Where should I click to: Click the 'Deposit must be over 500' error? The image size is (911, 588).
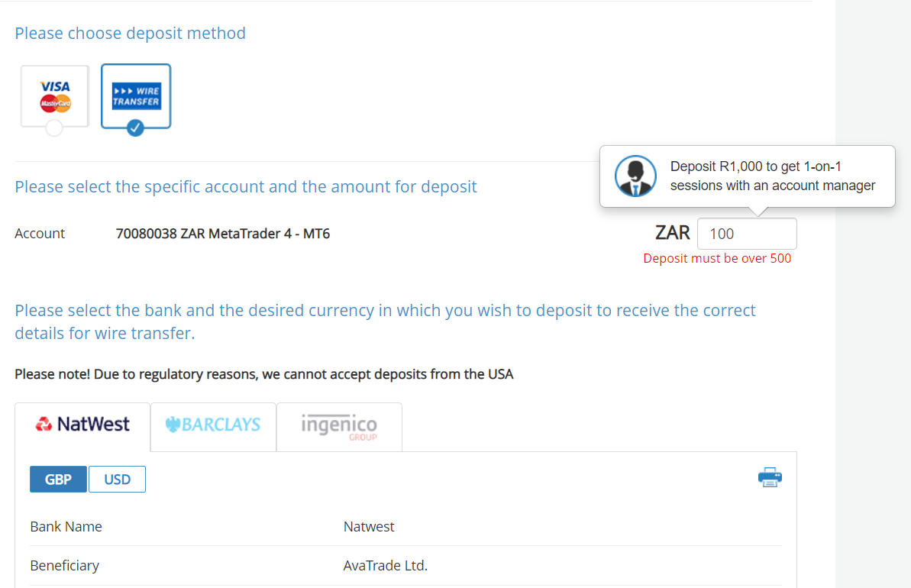click(717, 258)
